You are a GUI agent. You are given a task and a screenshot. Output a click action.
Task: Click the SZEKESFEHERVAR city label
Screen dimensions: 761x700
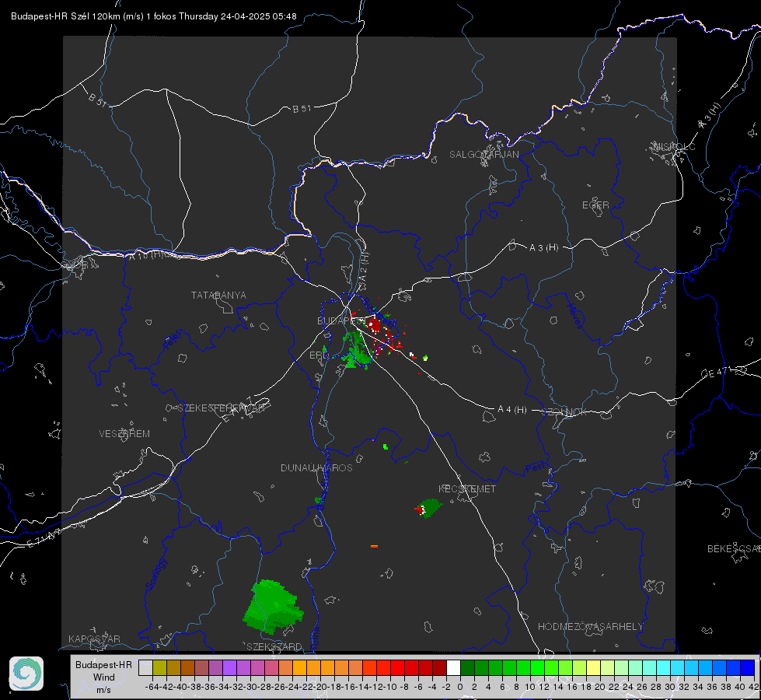[x=221, y=408]
